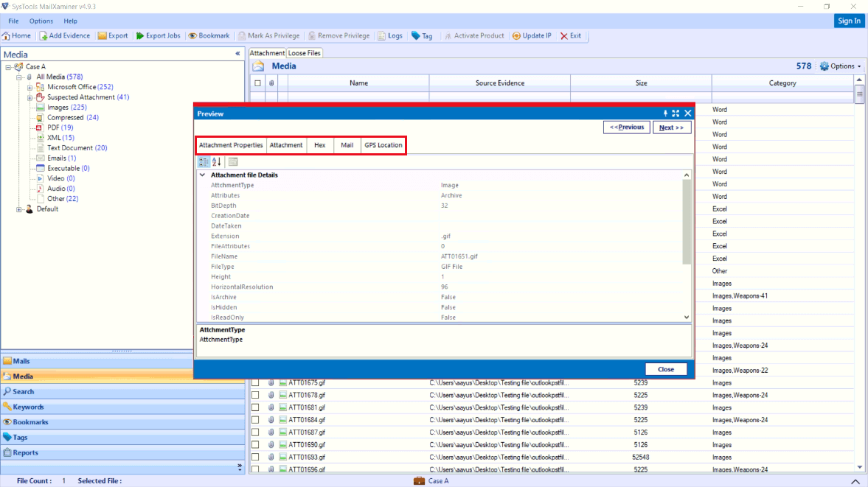
Task: Check the box for ATT01687.gif
Action: (x=255, y=432)
